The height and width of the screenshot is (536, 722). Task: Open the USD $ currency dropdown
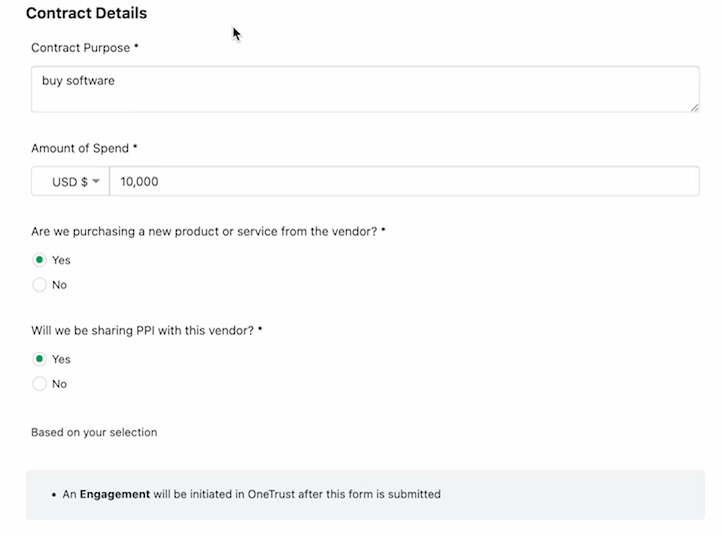click(70, 181)
